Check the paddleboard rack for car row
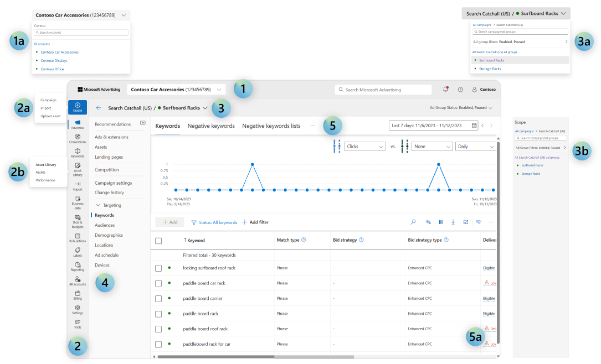 158,344
